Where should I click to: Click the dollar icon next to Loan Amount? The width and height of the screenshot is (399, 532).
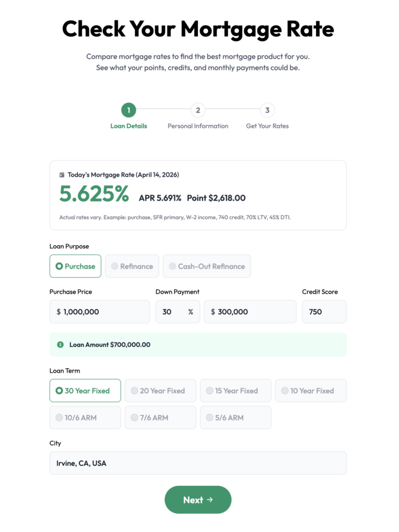(x=60, y=344)
